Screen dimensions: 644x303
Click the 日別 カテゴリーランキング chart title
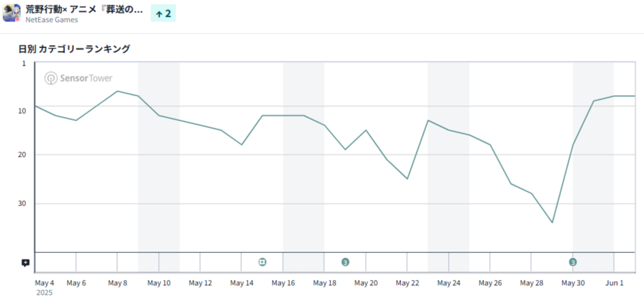pos(75,49)
